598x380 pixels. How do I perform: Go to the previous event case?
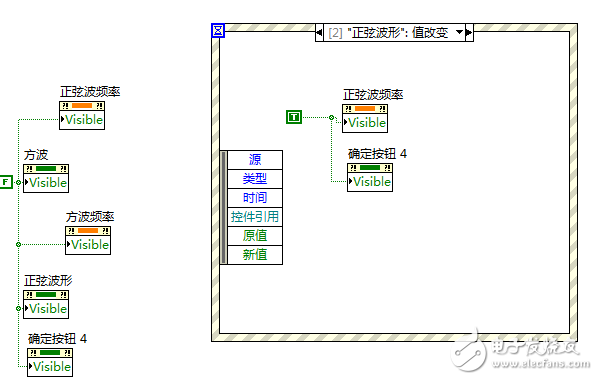click(x=319, y=32)
